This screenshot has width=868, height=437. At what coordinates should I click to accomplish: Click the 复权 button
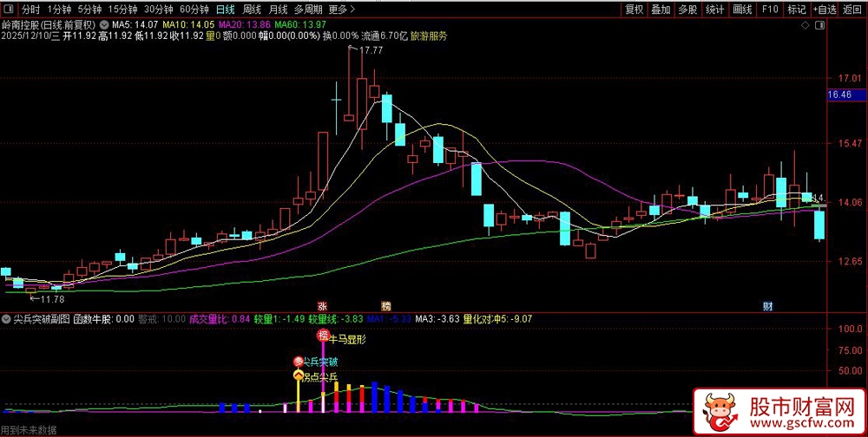point(634,10)
